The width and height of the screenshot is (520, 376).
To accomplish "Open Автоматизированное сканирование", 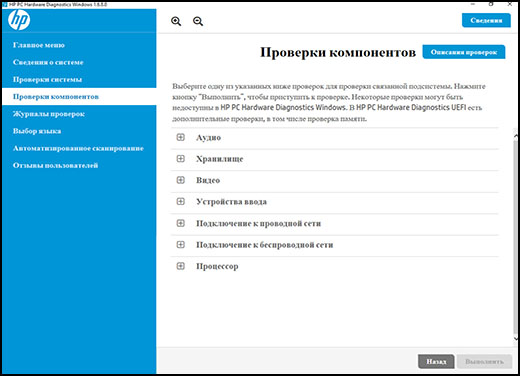I will tap(79, 148).
